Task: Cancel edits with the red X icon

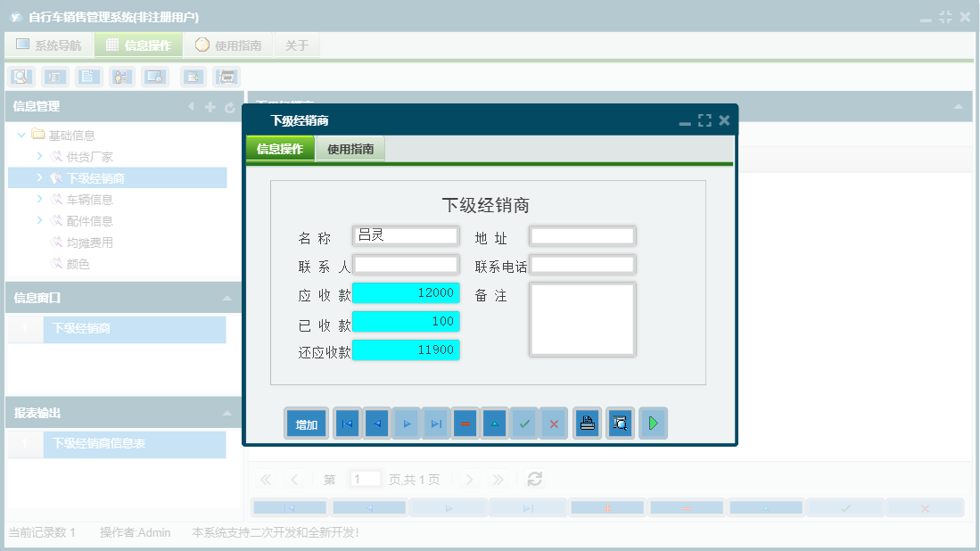Action: coord(553,423)
